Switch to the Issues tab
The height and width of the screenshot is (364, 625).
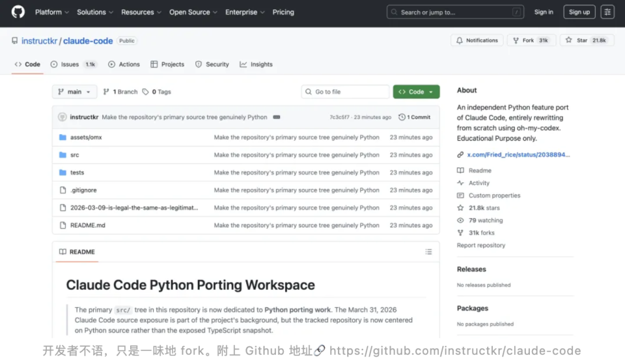[x=74, y=64]
